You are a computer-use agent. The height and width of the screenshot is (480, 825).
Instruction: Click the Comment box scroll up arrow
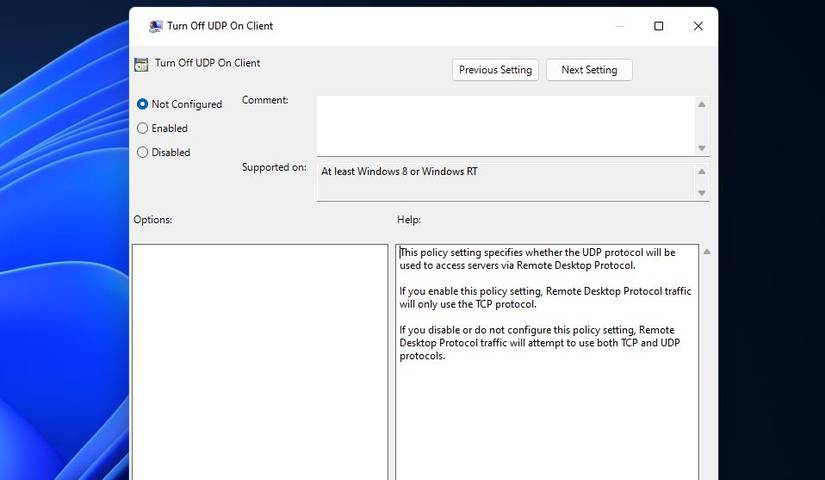coord(701,104)
